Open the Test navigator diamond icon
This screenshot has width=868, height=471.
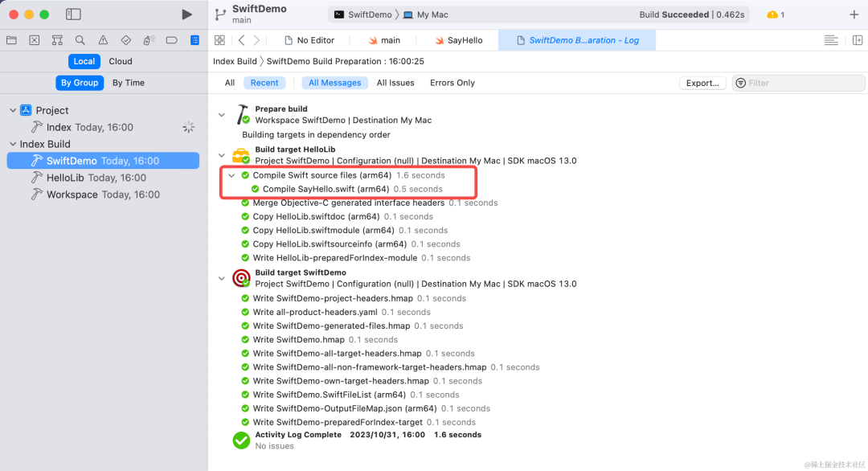click(x=125, y=40)
